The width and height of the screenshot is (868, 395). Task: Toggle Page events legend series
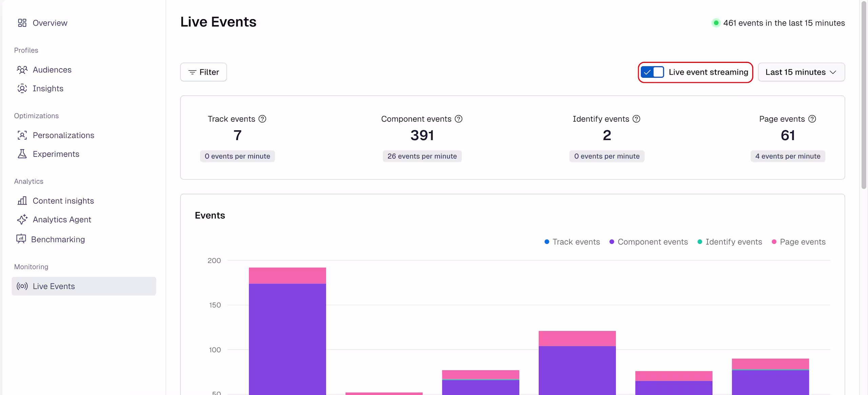(x=798, y=242)
